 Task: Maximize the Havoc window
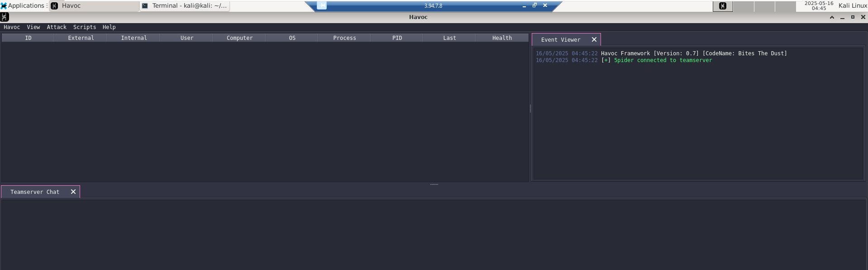(853, 17)
